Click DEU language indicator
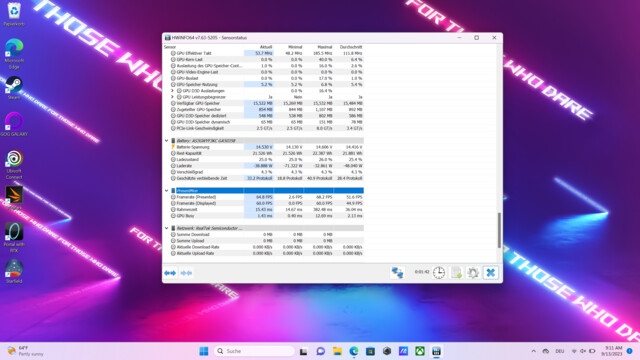This screenshot has height=360, width=640. pos(560,351)
